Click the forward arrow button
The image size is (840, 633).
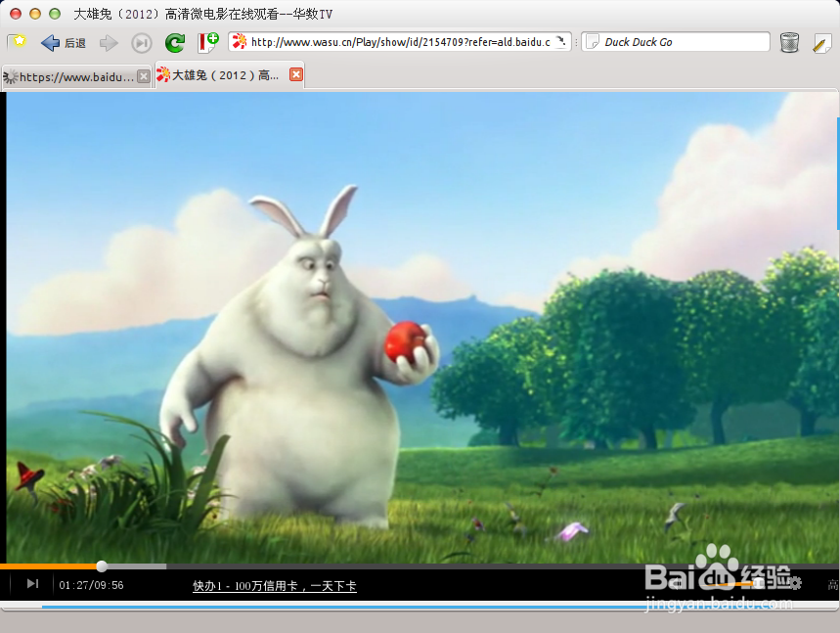109,43
